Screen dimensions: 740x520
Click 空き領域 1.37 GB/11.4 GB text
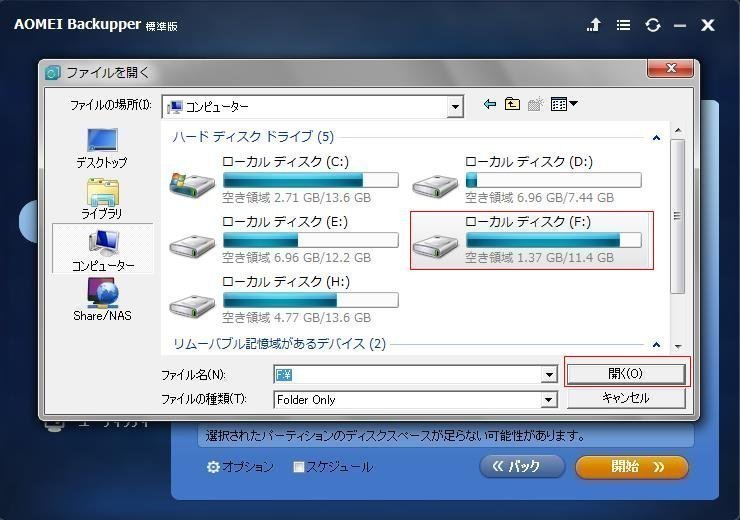click(539, 258)
